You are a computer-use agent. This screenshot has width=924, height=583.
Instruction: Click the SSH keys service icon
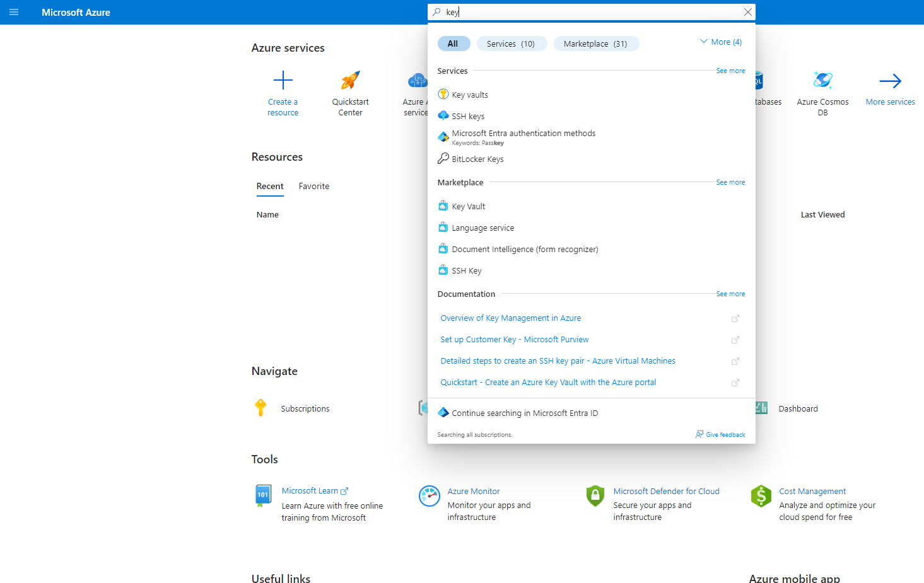443,116
